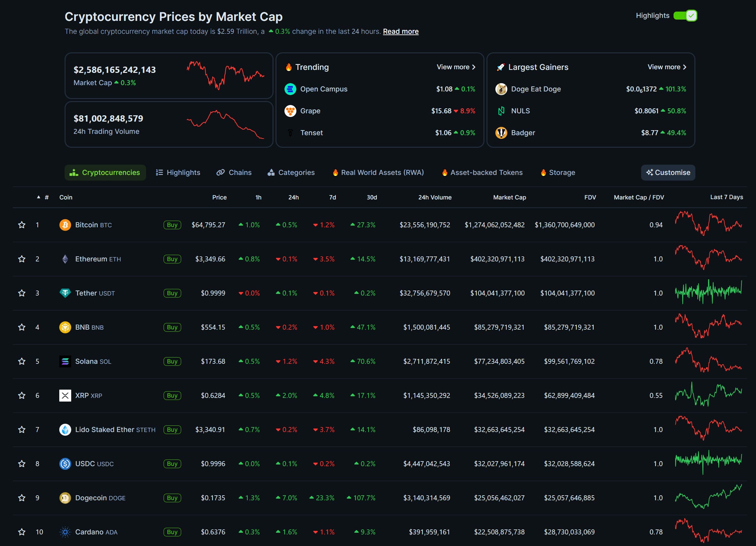Click the Ethereum diamond logo icon
The height and width of the screenshot is (546, 756).
click(x=65, y=259)
